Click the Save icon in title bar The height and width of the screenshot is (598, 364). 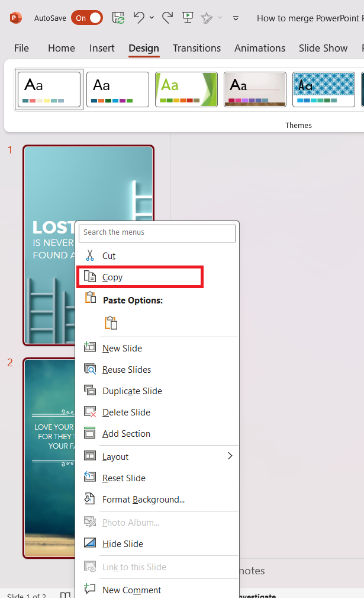tap(118, 18)
